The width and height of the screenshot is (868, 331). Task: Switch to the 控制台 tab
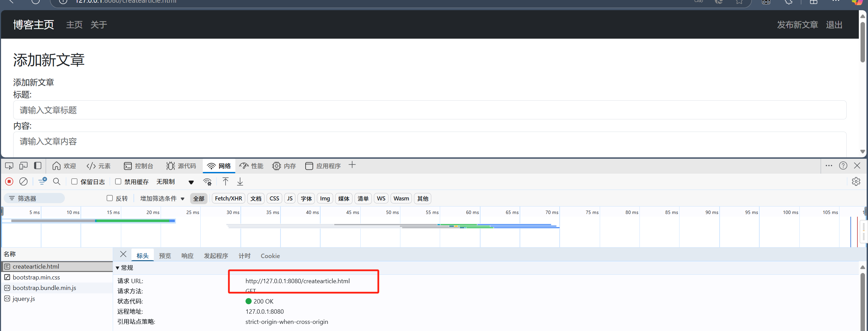coord(139,166)
